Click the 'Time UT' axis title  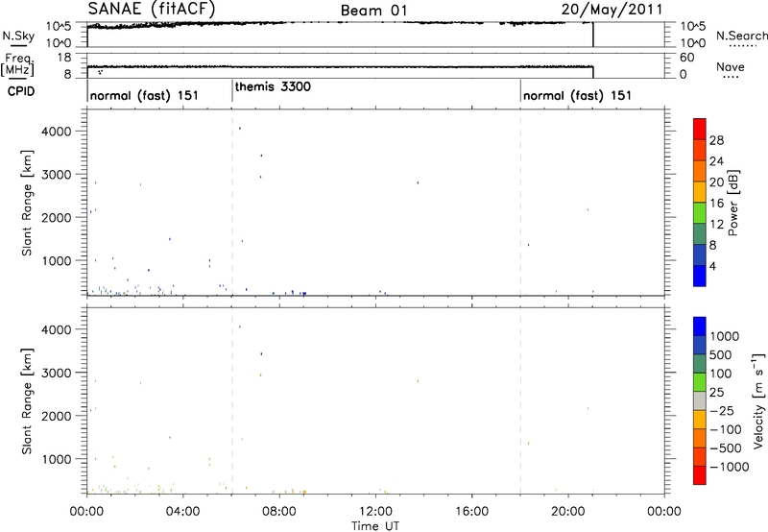(x=375, y=526)
